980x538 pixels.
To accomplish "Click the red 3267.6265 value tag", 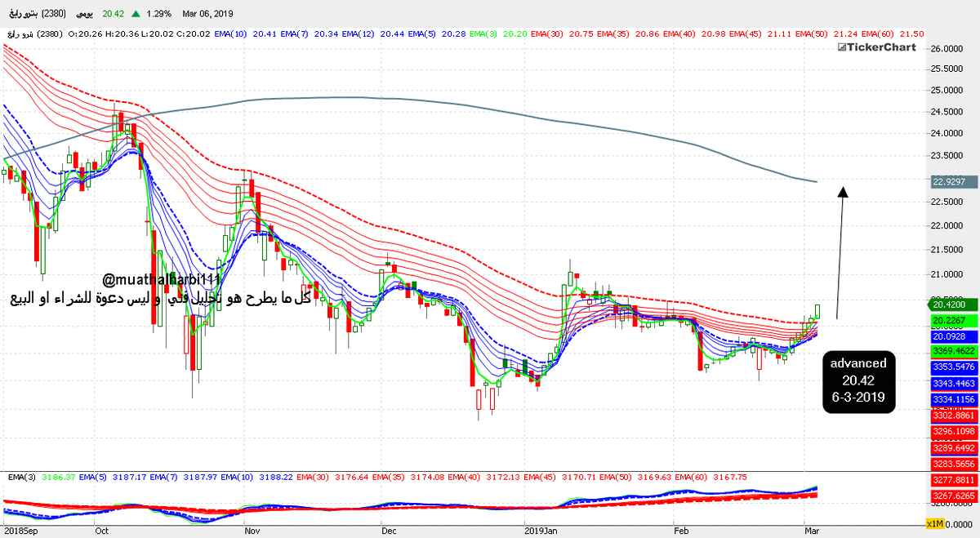I will 953,495.
